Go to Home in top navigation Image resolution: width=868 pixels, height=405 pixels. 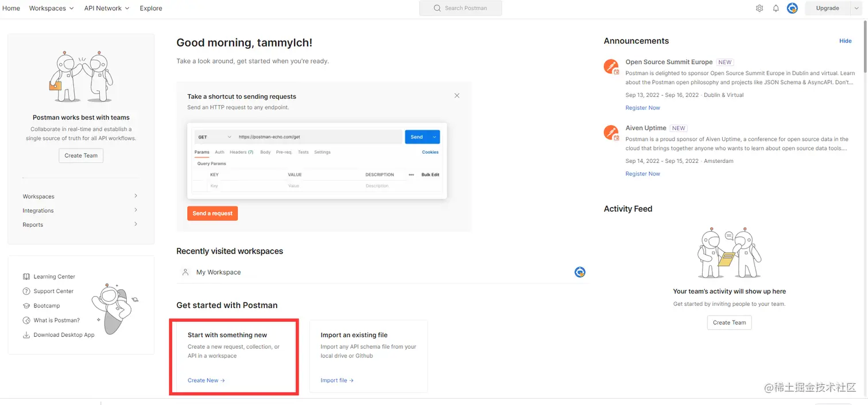coord(11,8)
